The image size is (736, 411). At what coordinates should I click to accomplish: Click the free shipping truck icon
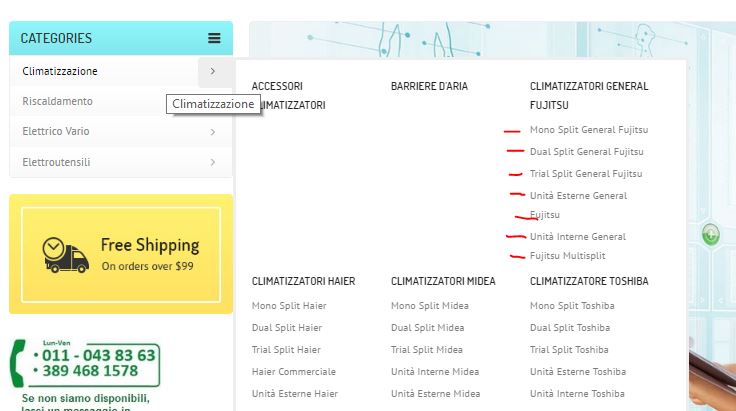point(65,255)
